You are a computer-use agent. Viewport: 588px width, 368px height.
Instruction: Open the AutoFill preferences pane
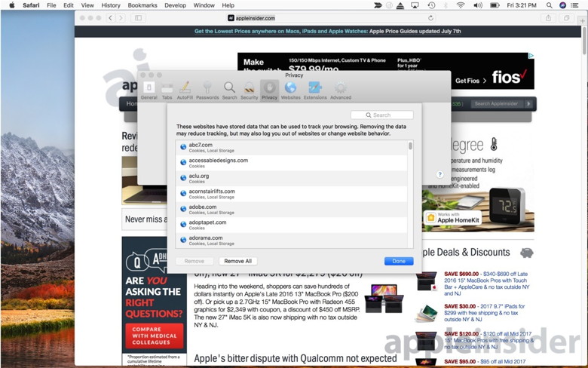[185, 90]
